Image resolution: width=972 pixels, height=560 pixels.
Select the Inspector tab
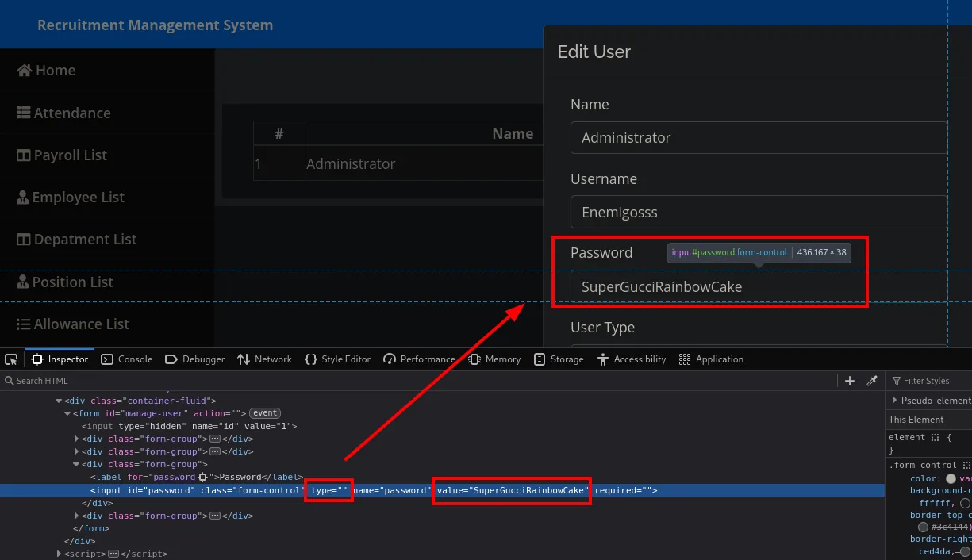(60, 359)
